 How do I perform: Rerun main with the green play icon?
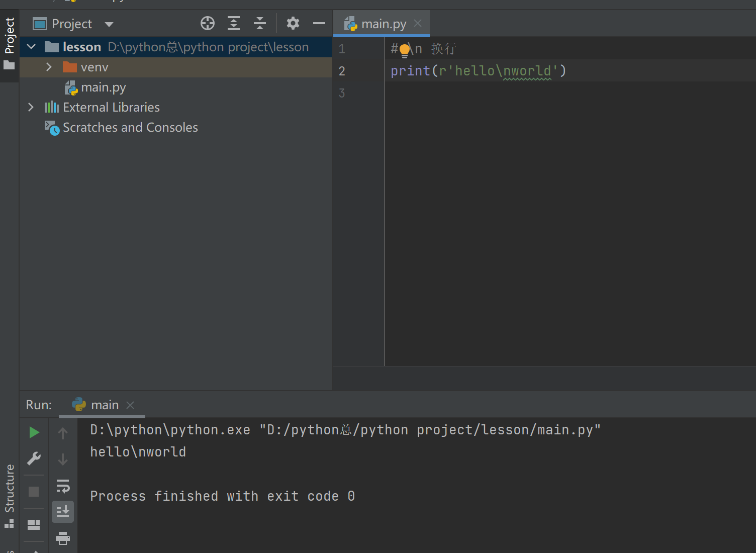tap(34, 432)
